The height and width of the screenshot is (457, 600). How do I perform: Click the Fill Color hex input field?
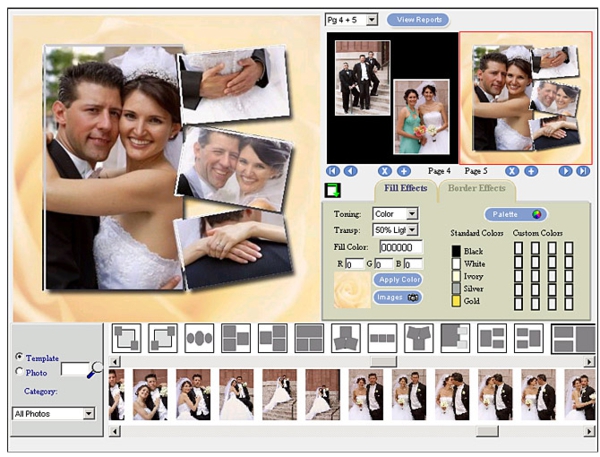(400, 247)
